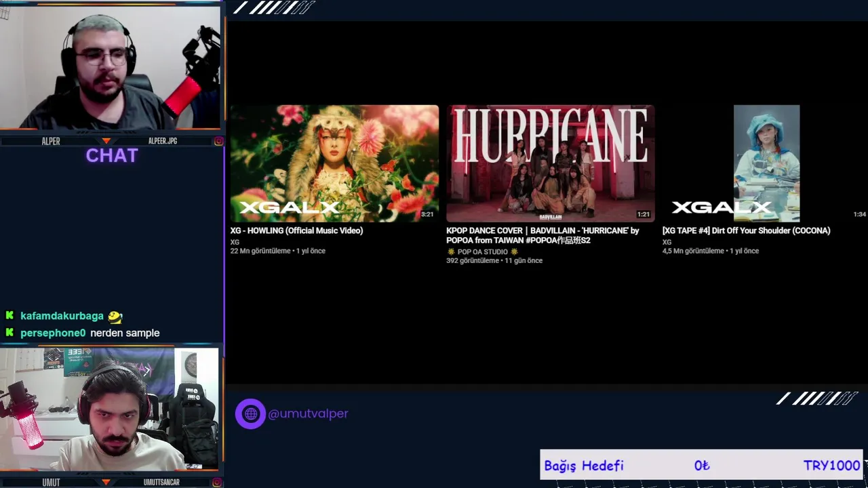Click chat message 'nerden sample'

coord(125,333)
